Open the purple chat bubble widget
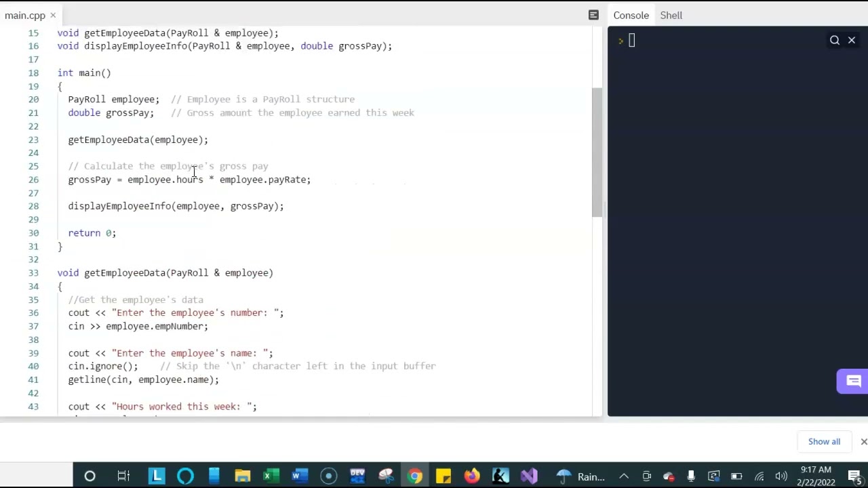Viewport: 868px width, 488px height. (853, 381)
